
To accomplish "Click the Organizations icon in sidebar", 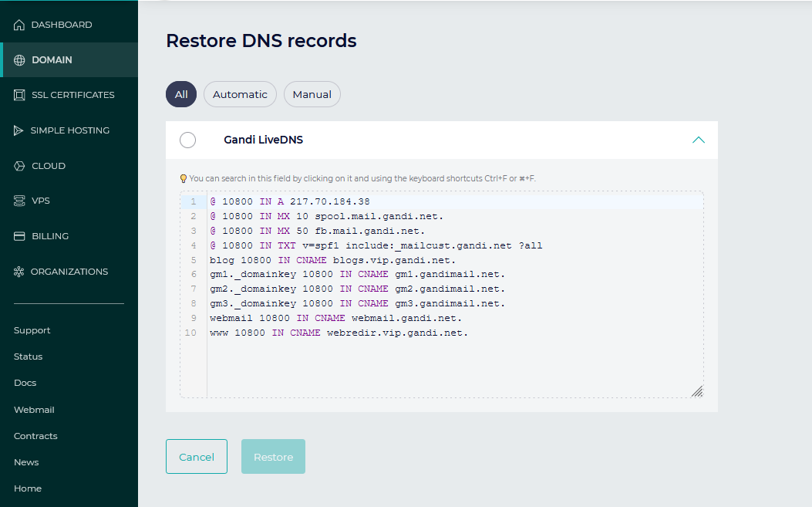I will [x=19, y=272].
